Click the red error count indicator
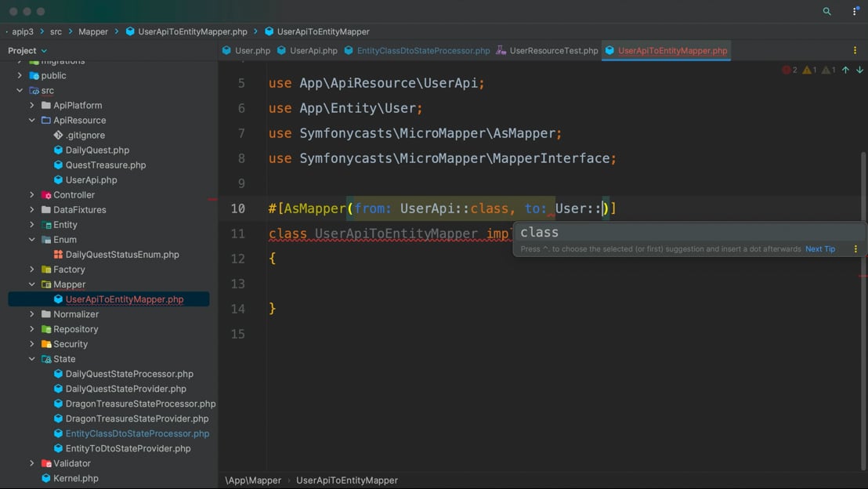This screenshot has height=489, width=868. coord(789,70)
